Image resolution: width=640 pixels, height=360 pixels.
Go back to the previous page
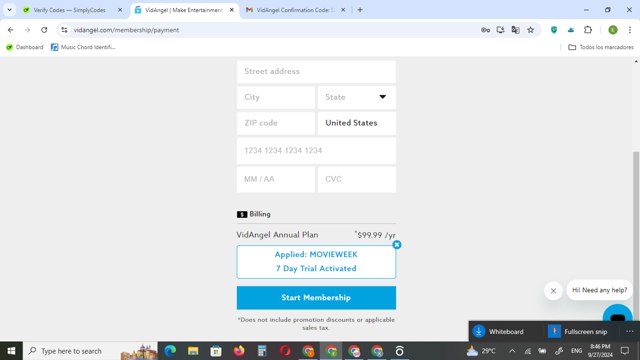11,30
